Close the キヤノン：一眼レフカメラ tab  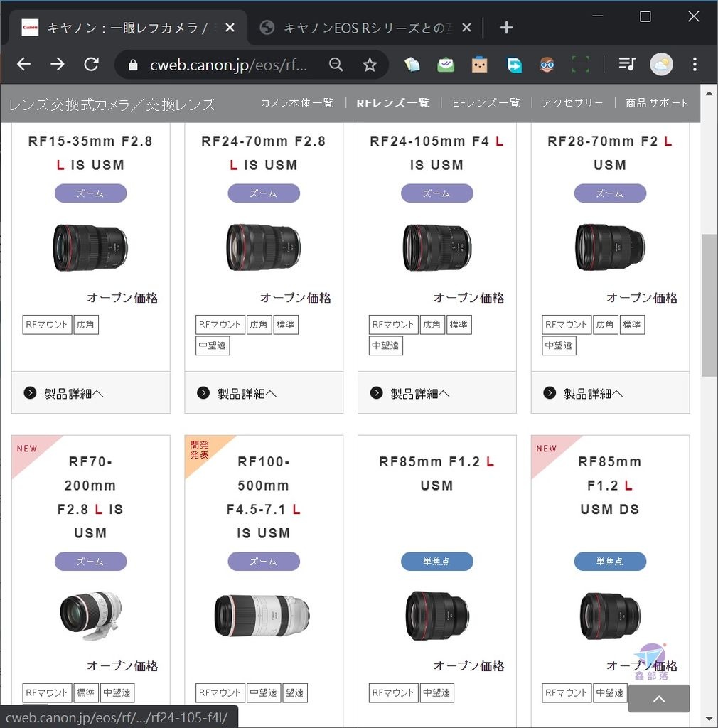tap(230, 28)
